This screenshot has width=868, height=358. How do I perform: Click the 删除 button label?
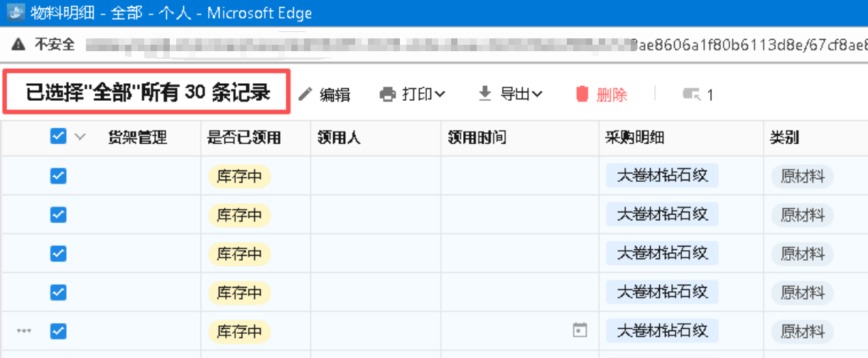point(612,94)
